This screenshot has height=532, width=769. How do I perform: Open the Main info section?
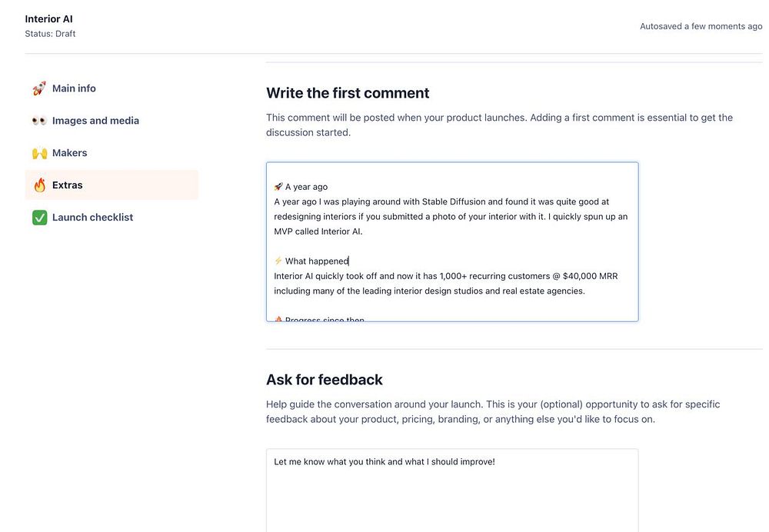(x=74, y=88)
